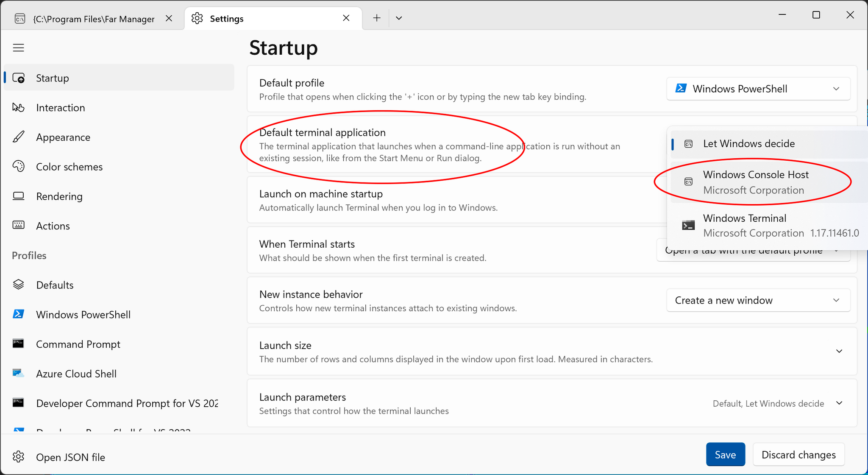Open the When Terminal starts dropdown
The width and height of the screenshot is (868, 475).
754,255
